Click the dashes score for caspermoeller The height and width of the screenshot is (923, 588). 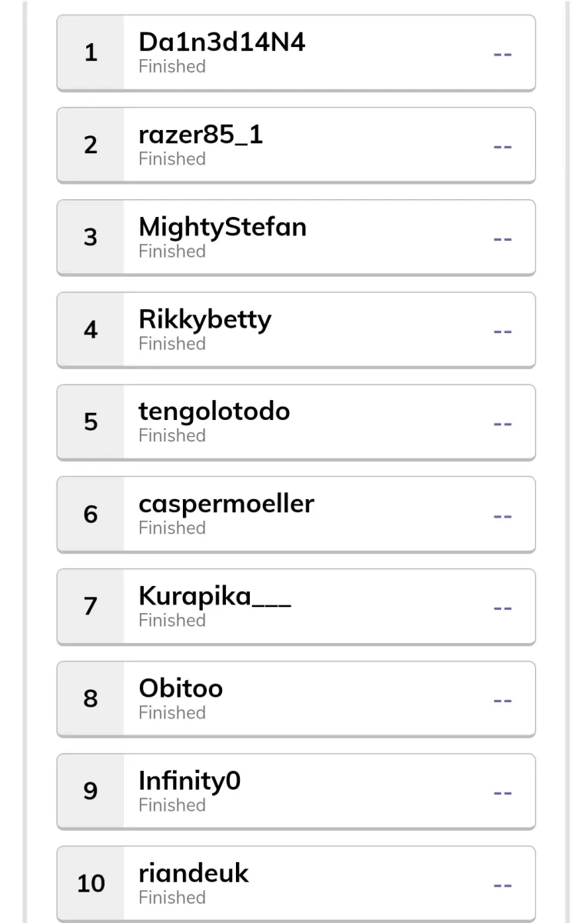pos(503,515)
